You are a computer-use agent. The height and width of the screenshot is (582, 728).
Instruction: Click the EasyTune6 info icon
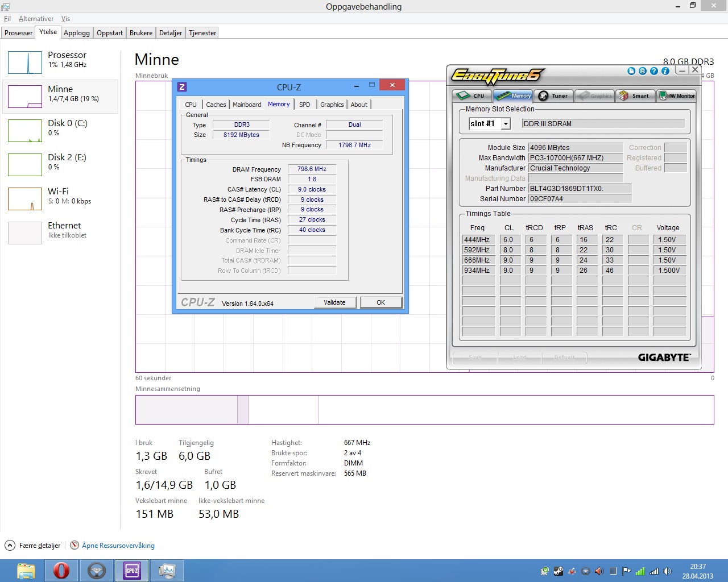click(665, 71)
